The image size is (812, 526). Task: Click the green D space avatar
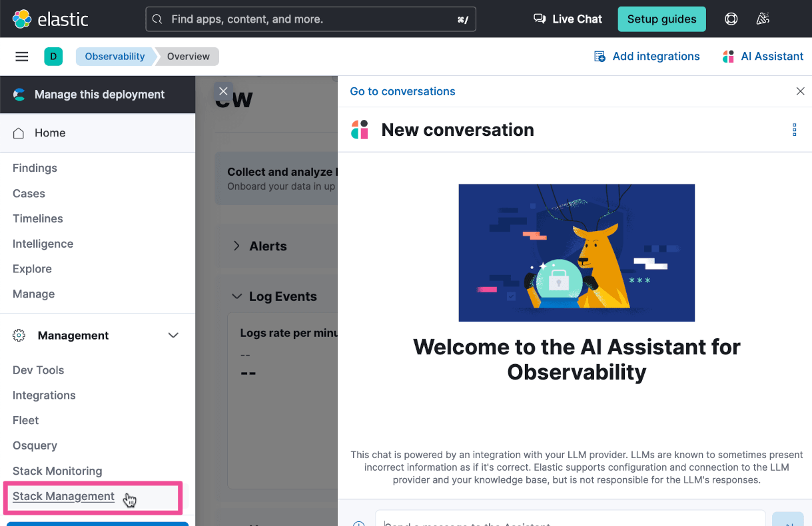coord(53,57)
